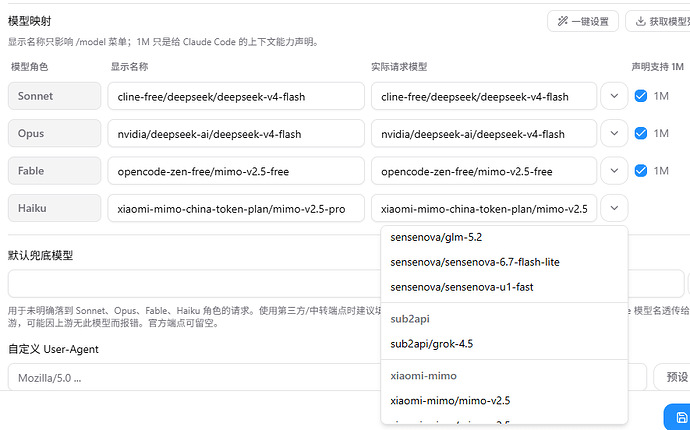Viewport: 690px width, 430px height.
Task: Edit the Opus display name field
Action: [x=236, y=133]
